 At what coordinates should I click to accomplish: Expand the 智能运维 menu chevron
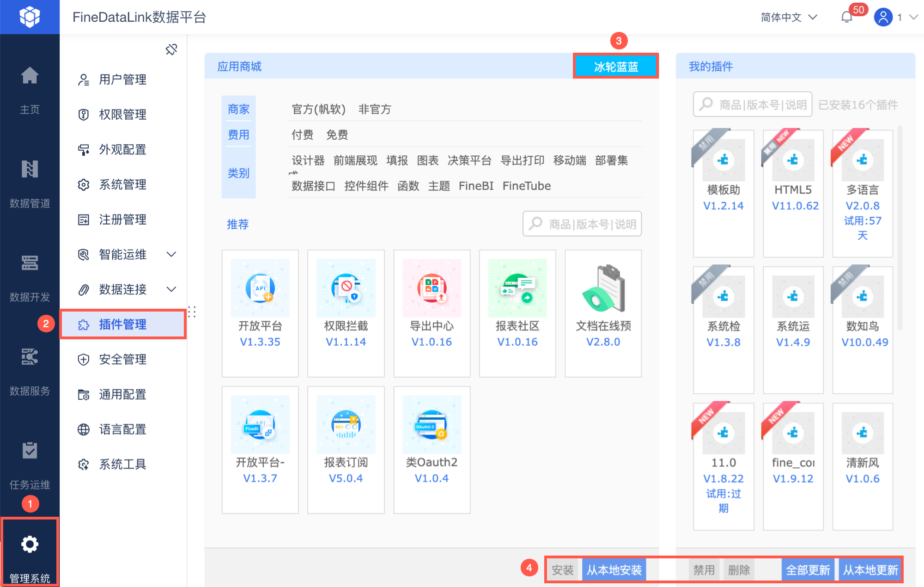coord(171,254)
